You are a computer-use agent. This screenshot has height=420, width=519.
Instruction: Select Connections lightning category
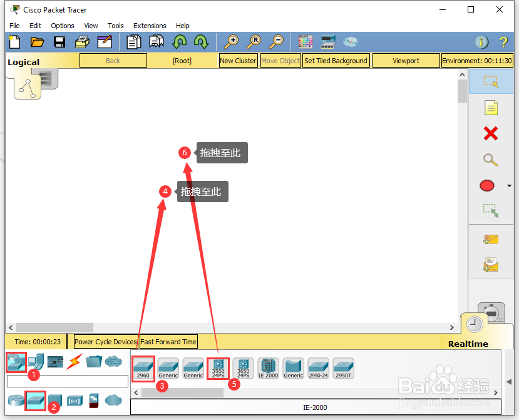click(74, 361)
